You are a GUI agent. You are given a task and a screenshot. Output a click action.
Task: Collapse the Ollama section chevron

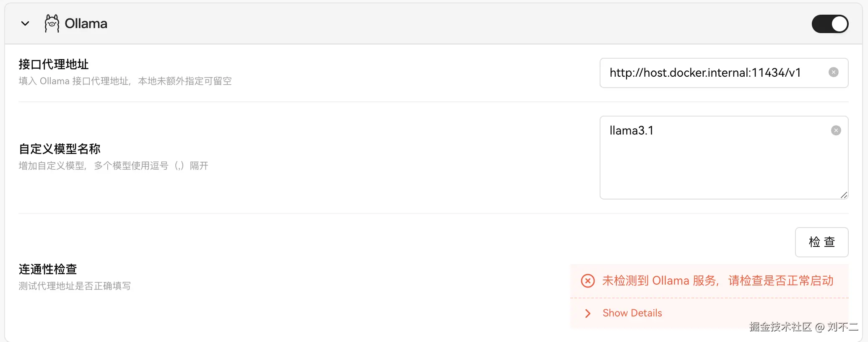tap(25, 23)
